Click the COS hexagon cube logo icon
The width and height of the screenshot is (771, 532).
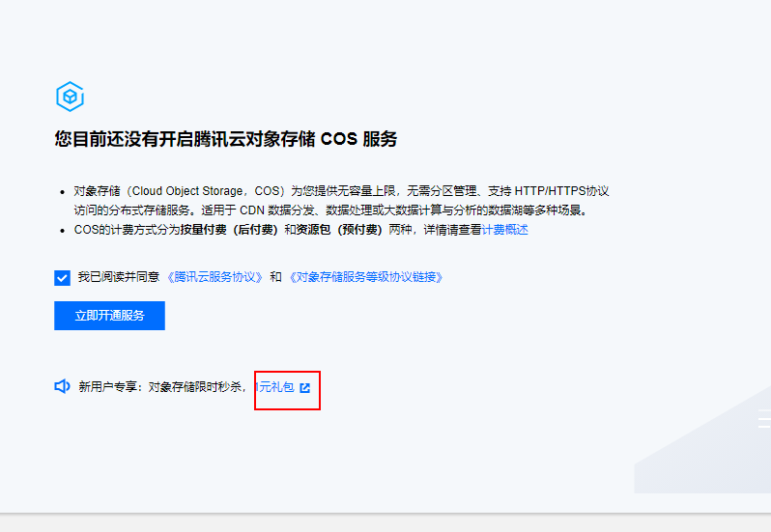70,97
